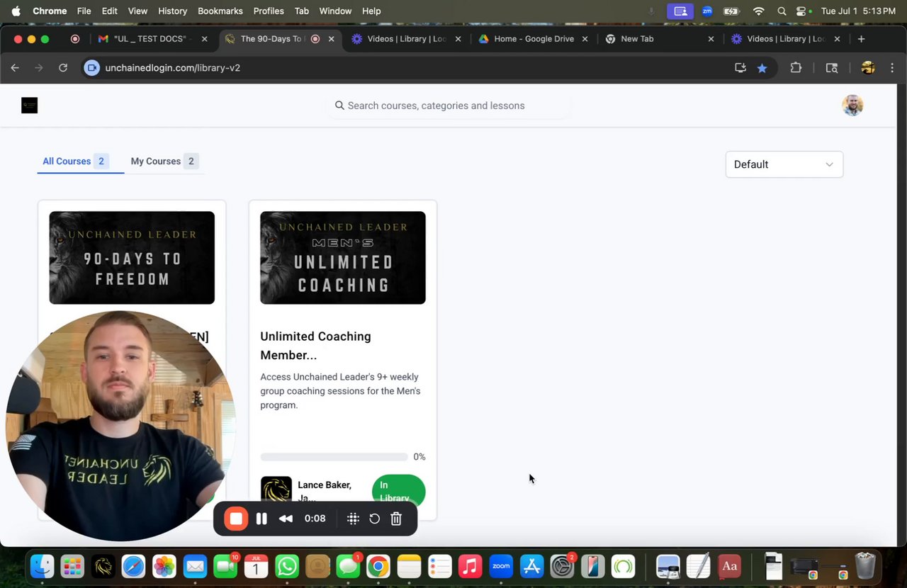907x588 pixels.
Task: Click the rewind icon on recorder bar
Action: 286,519
